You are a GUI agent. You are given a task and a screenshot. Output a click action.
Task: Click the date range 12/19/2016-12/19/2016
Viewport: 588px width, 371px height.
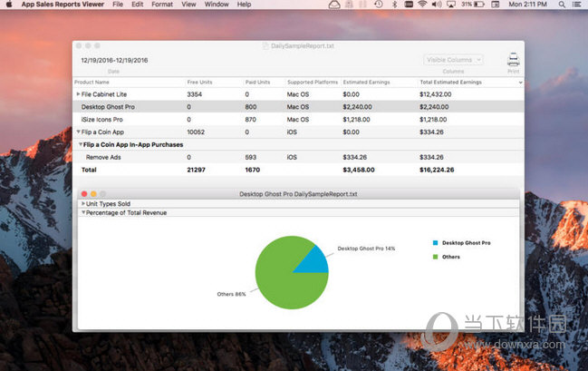point(114,60)
